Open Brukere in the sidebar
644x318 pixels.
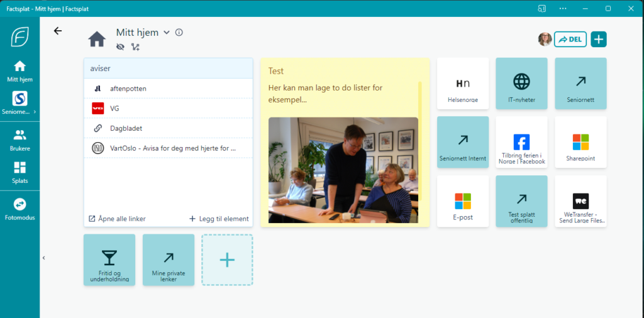click(x=19, y=140)
